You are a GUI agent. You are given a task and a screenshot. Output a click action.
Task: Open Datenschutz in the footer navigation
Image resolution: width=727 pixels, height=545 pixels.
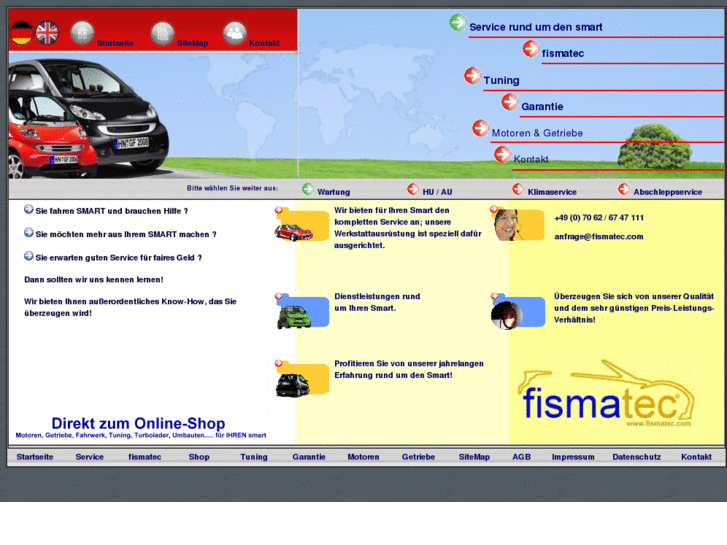(x=637, y=457)
